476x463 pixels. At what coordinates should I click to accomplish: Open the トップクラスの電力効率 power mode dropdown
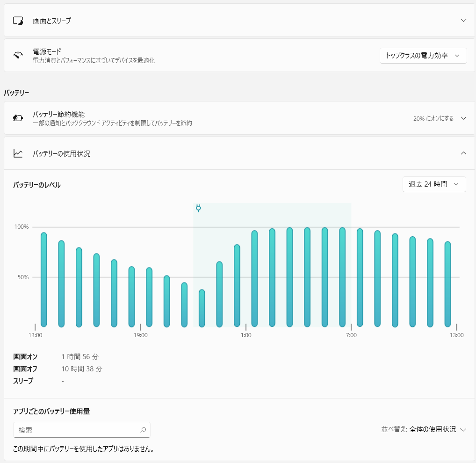[x=423, y=55]
